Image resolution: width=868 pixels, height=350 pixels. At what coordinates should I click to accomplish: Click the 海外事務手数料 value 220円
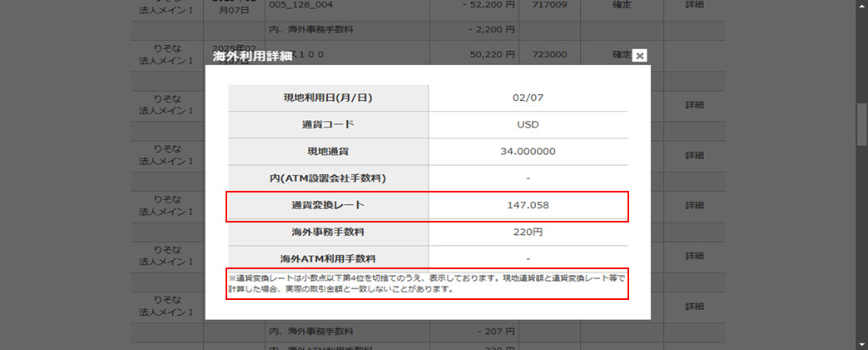click(528, 232)
